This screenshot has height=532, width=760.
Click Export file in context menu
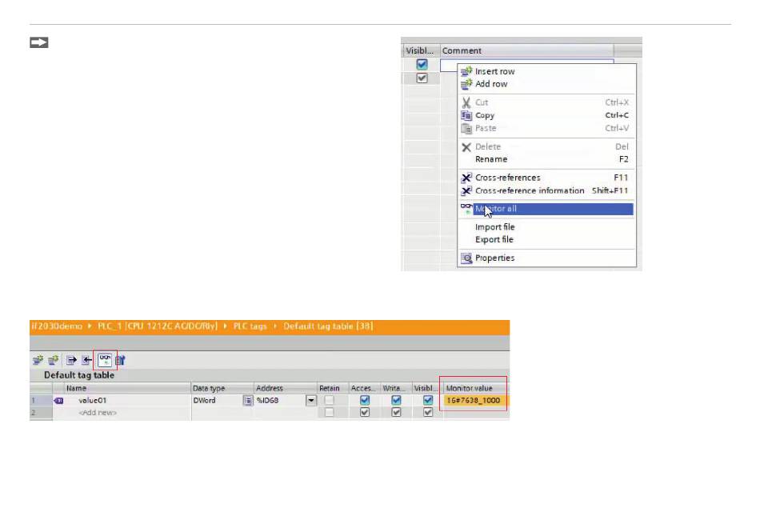[494, 239]
